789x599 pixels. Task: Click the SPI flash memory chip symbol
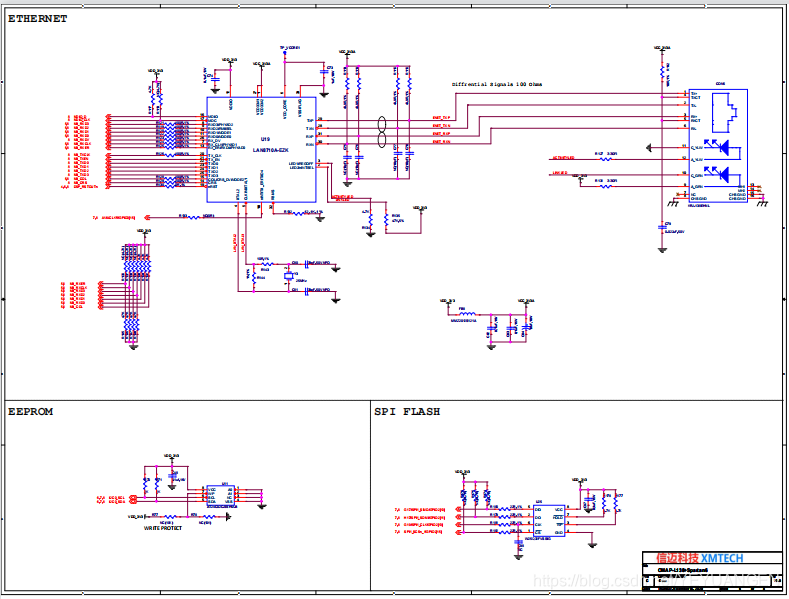[549, 518]
